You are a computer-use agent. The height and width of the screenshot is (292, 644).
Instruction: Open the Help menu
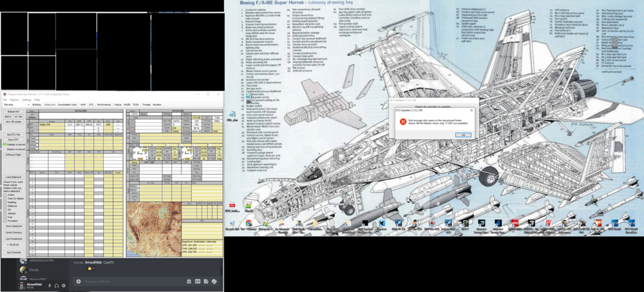pos(37,99)
